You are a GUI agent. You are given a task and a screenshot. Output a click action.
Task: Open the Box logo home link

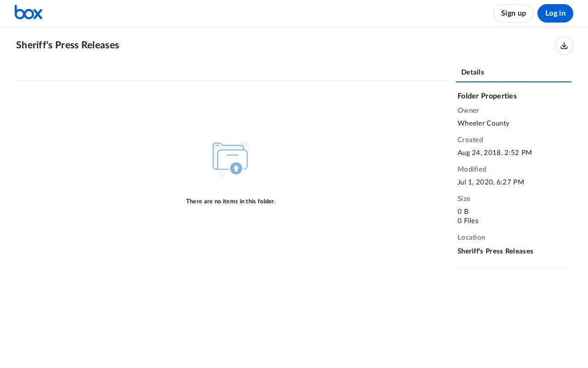28,12
